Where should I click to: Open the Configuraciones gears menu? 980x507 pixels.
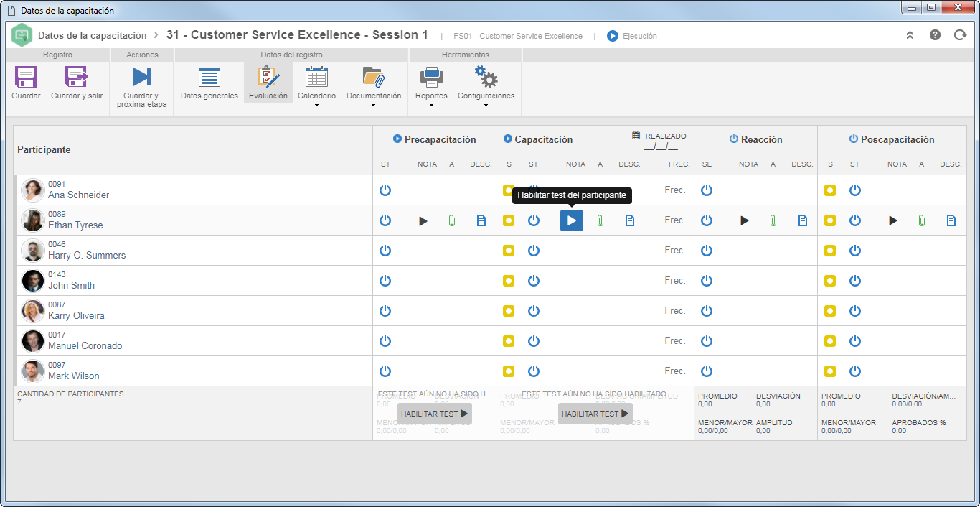click(x=486, y=77)
